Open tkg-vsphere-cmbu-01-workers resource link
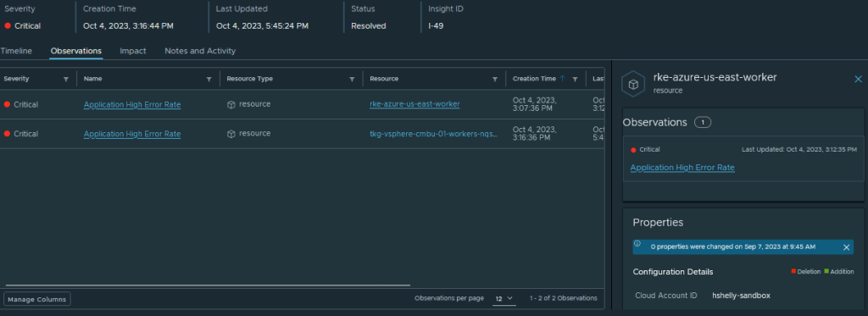Image resolution: width=868 pixels, height=316 pixels. 433,134
